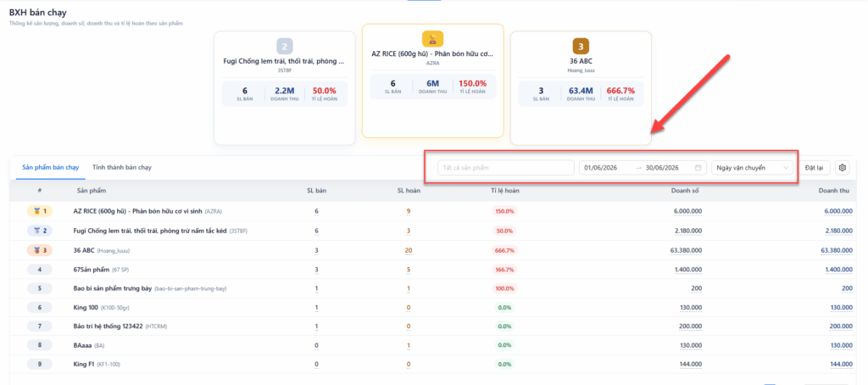Click end date 30/06/2026 field
This screenshot has width=868, height=385.
click(x=662, y=167)
